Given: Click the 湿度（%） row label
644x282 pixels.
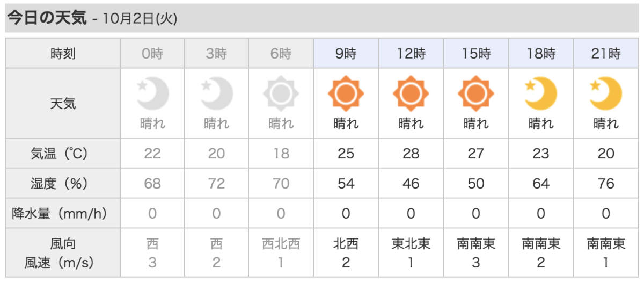Looking at the screenshot, I should 63,184.
